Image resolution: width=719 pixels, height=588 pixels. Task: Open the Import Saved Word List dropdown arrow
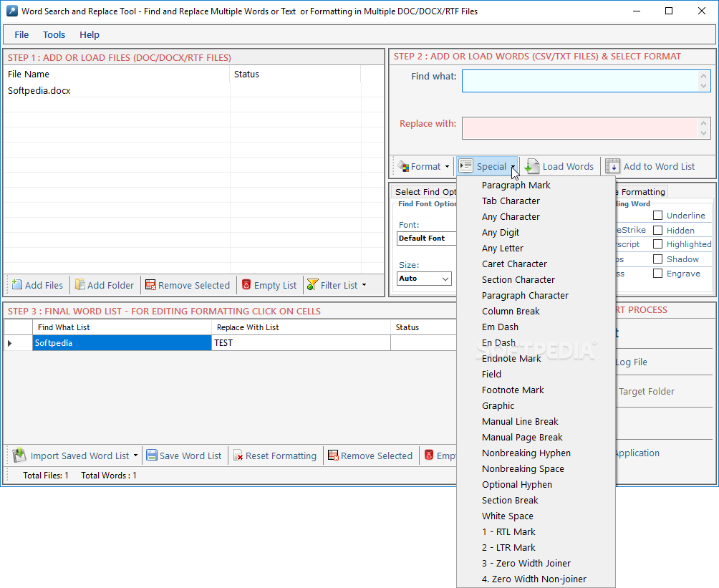pos(136,456)
